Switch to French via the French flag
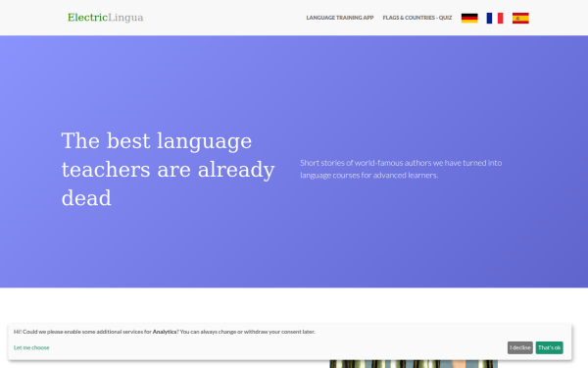Image resolution: width=588 pixels, height=368 pixels. (495, 18)
